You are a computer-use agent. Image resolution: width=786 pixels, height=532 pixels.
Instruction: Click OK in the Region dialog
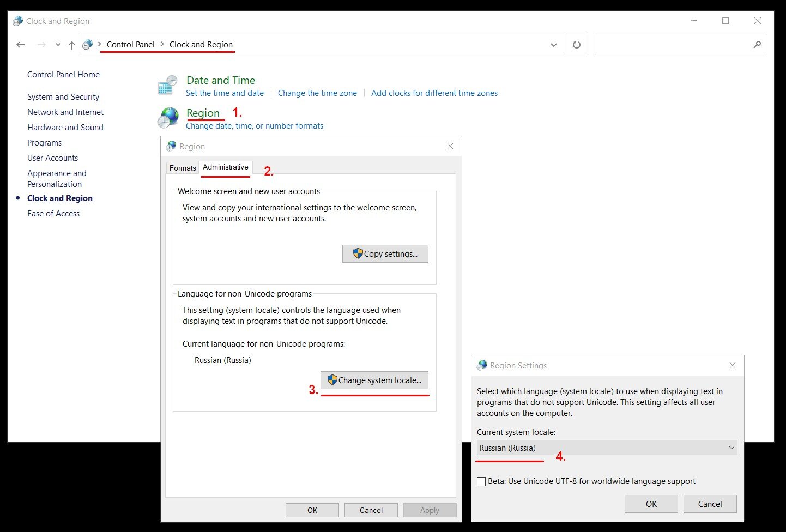point(312,510)
